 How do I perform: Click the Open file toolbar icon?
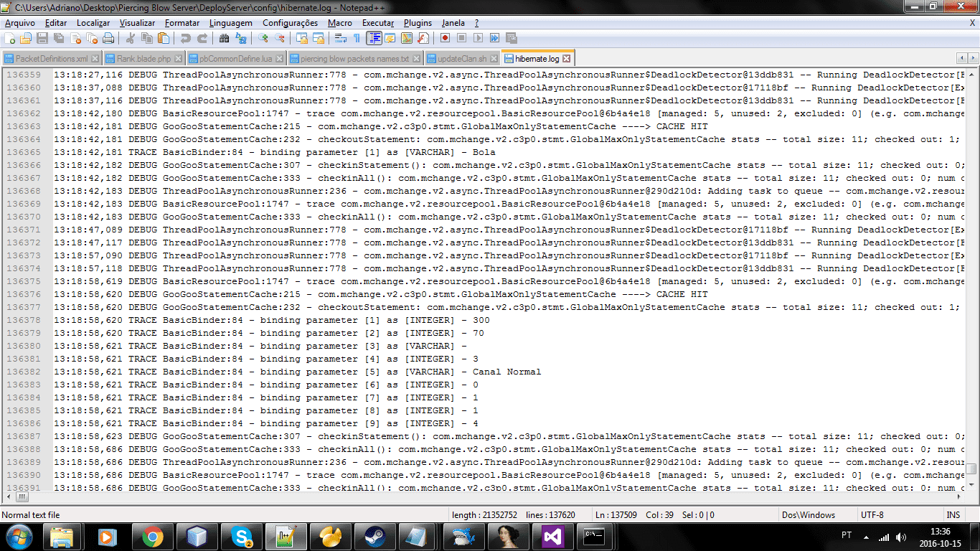(25, 37)
